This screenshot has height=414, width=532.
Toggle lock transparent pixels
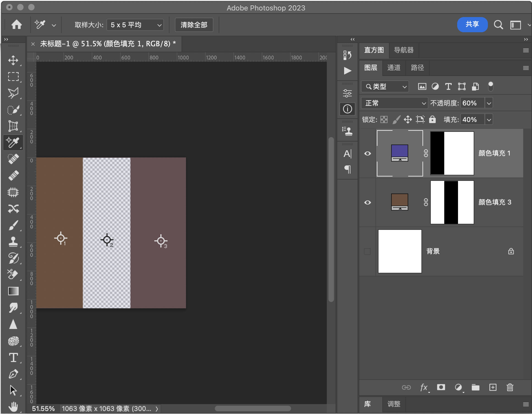tap(384, 119)
